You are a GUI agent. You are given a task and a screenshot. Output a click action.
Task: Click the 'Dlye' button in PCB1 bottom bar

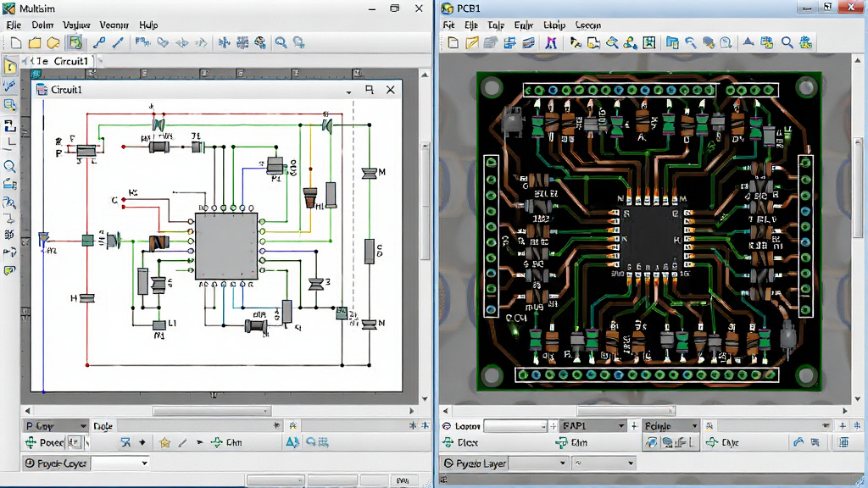(722, 442)
